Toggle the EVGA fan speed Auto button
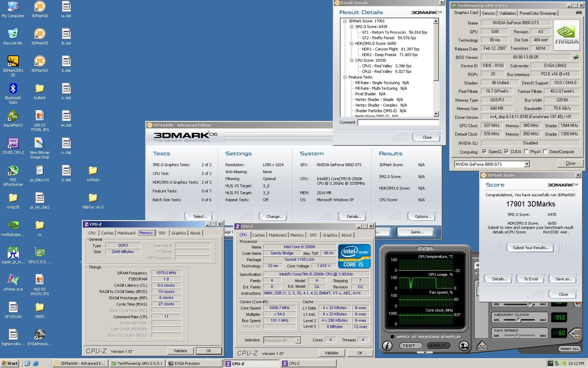This screenshot has height=368, width=588. point(576,333)
